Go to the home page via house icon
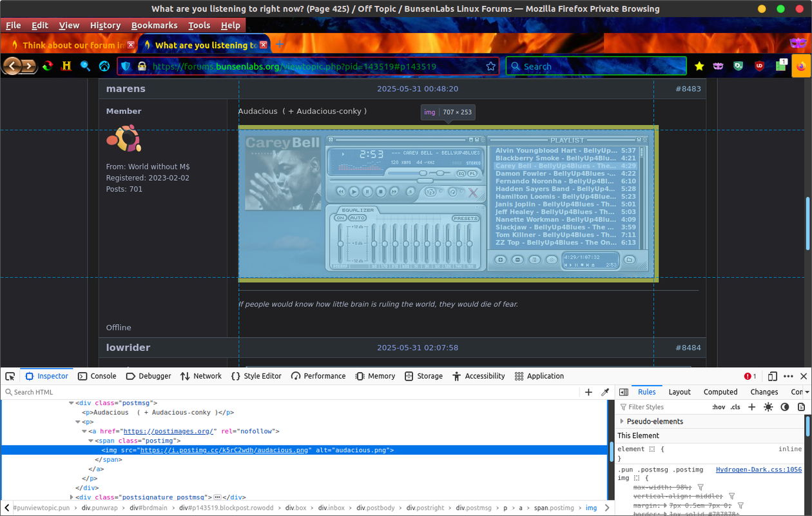812x516 pixels. coord(104,66)
